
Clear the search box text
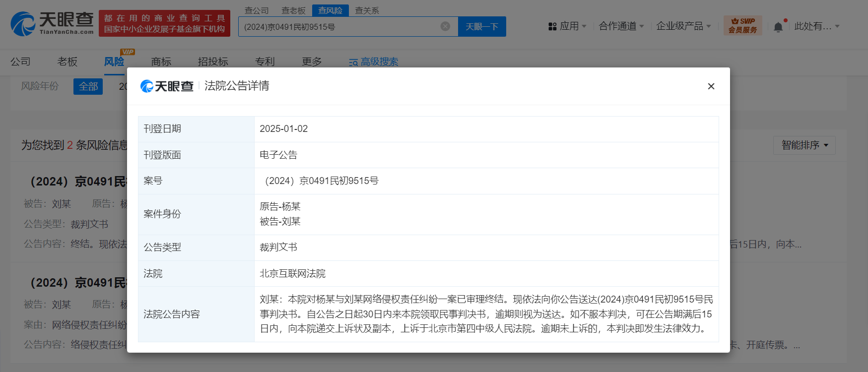(445, 26)
